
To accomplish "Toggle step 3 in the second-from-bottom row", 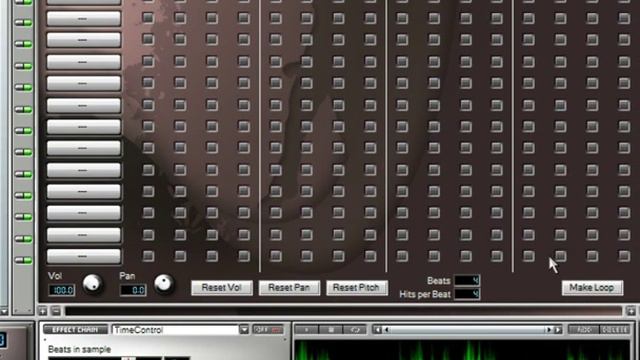I will pyautogui.click(x=212, y=234).
